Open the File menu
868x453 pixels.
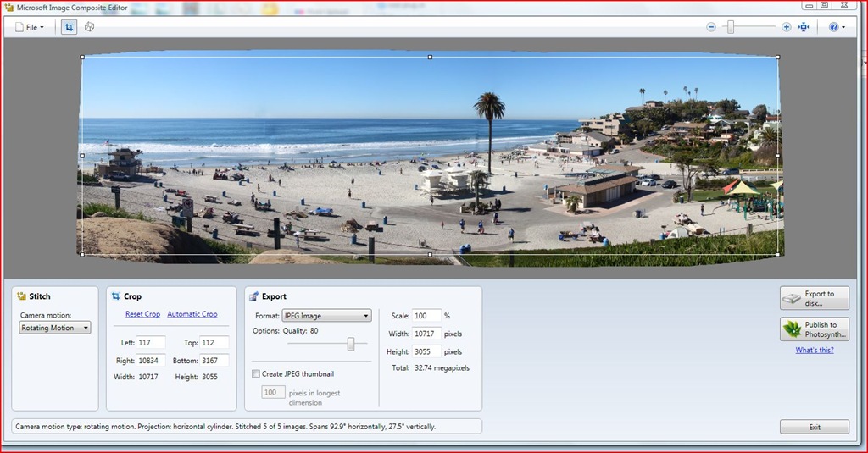tap(30, 27)
